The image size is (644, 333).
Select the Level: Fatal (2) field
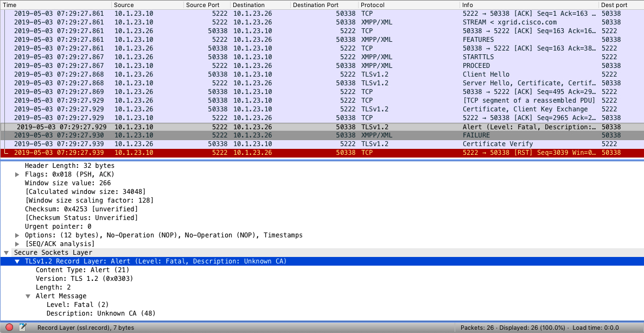(77, 305)
